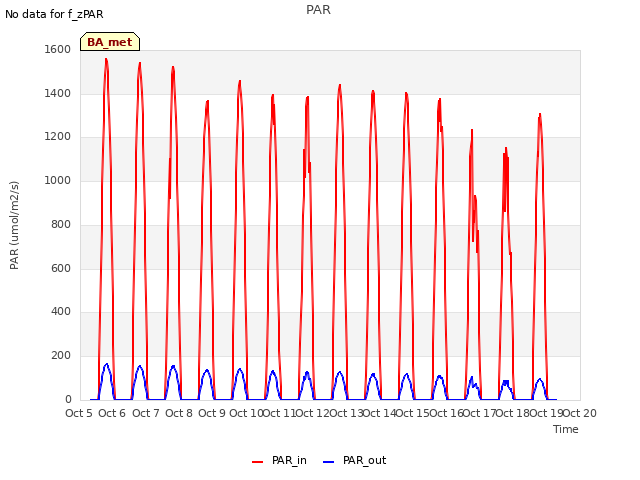This screenshot has width=640, height=480.
Task: Click the Oct 9 x-axis label
Action: point(212,413)
